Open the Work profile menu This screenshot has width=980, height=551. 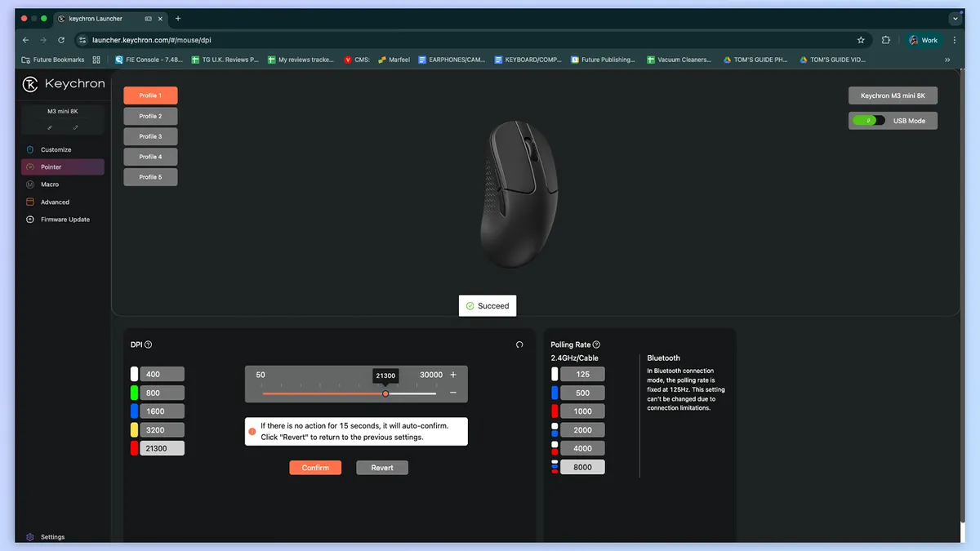tap(924, 39)
